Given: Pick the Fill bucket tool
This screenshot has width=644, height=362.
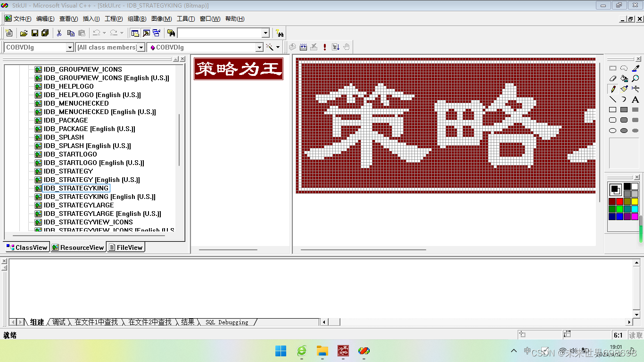Looking at the screenshot, I should coord(624,78).
